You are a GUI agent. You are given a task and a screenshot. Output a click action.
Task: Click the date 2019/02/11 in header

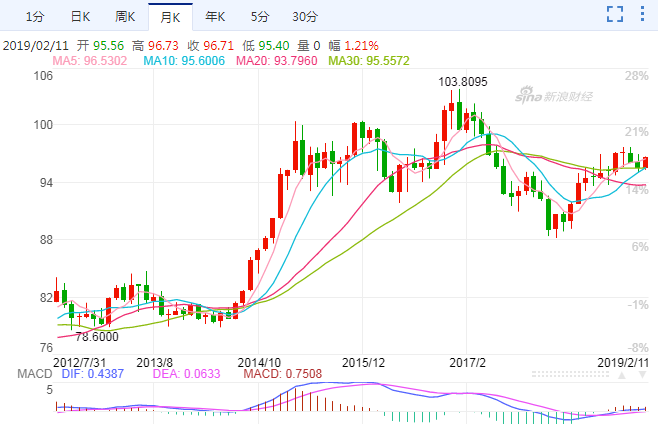[x=36, y=46]
